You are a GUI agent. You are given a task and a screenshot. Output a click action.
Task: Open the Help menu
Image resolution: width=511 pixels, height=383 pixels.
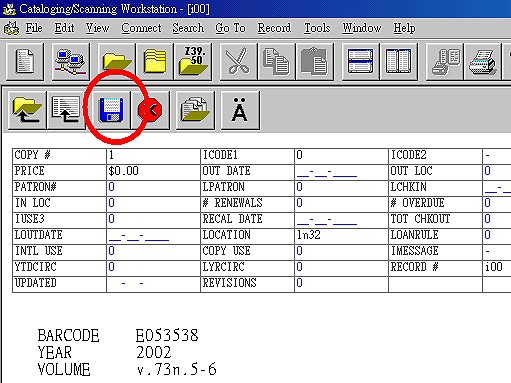(x=404, y=28)
